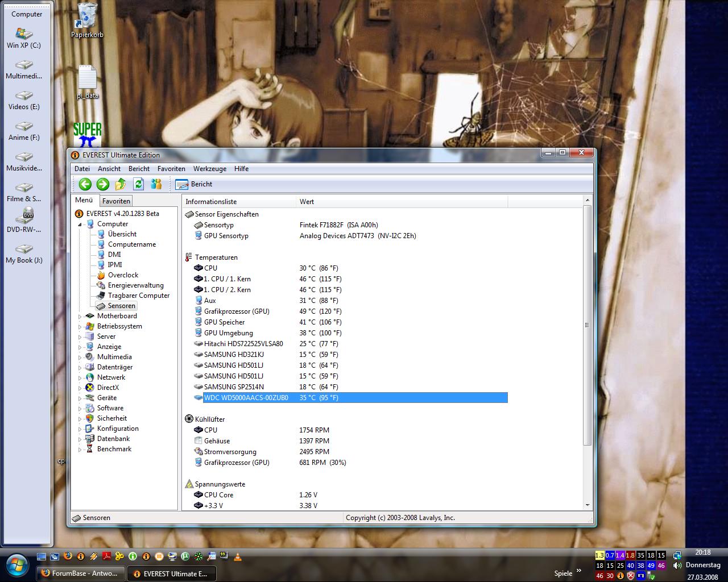Expand the Datenträger tree node
This screenshot has width=728, height=582.
[x=80, y=368]
